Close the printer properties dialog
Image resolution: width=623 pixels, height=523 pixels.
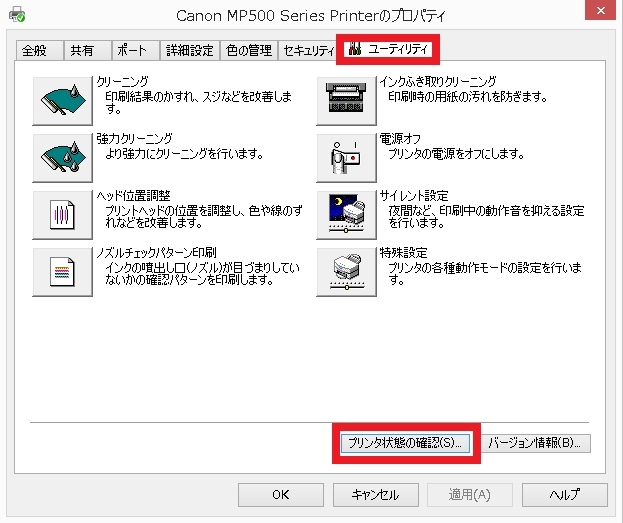tap(600, 10)
